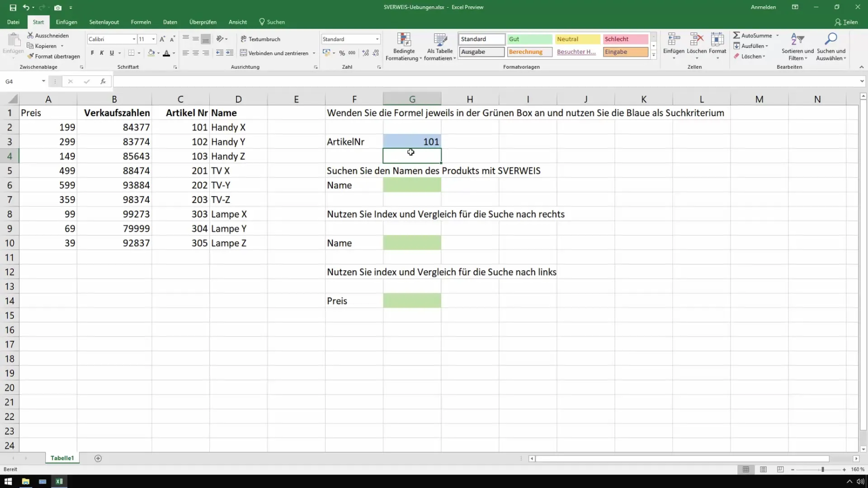Screen dimensions: 868x488
Task: Toggle top vertical alignment
Action: click(185, 39)
